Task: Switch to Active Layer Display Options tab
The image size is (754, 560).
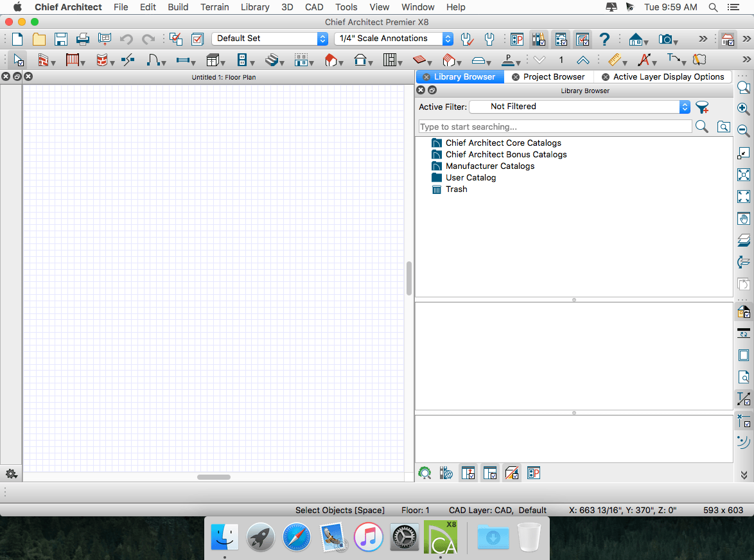Action: point(663,77)
